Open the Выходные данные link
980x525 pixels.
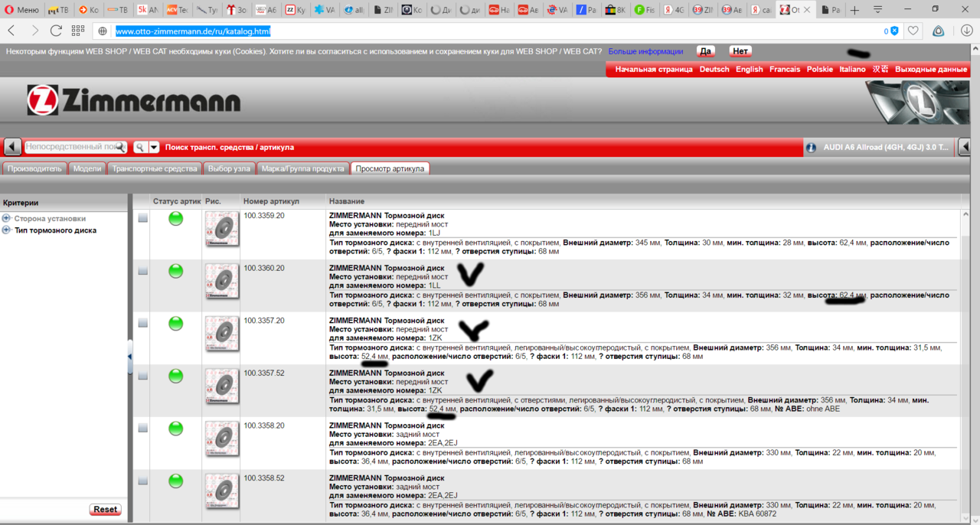tap(931, 69)
